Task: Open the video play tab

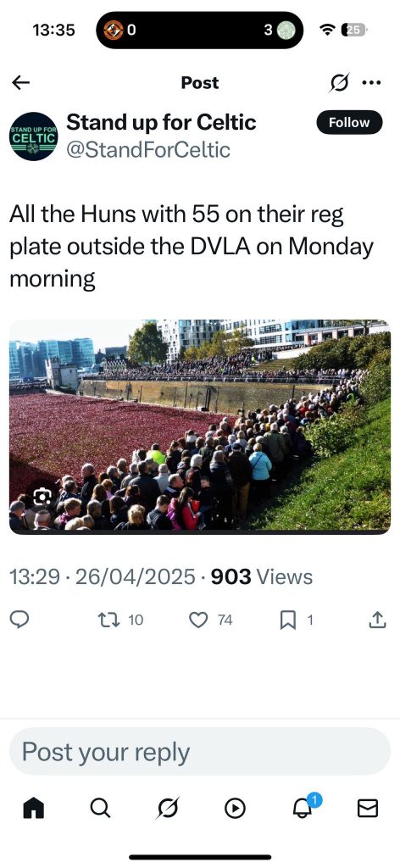Action: click(235, 809)
